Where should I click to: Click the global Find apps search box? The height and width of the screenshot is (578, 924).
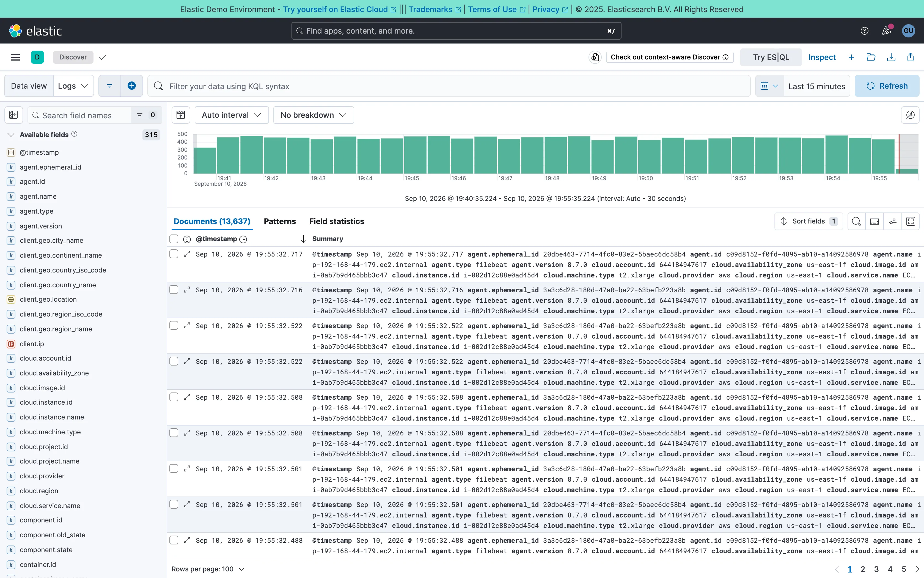456,31
